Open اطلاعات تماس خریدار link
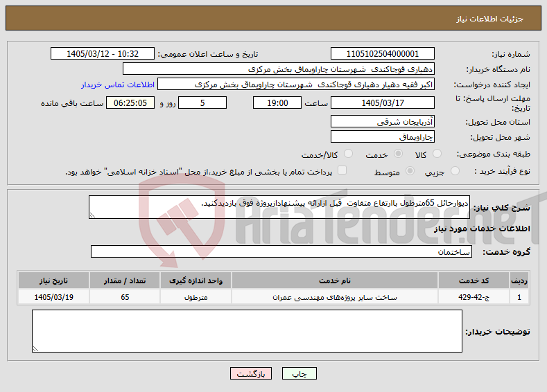The height and width of the screenshot is (392, 547). (x=118, y=84)
